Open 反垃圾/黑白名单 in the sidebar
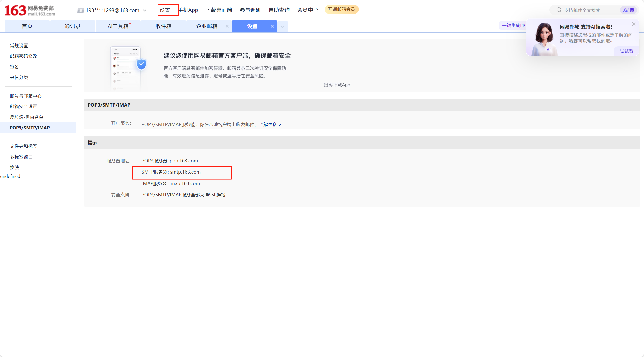 click(x=27, y=117)
